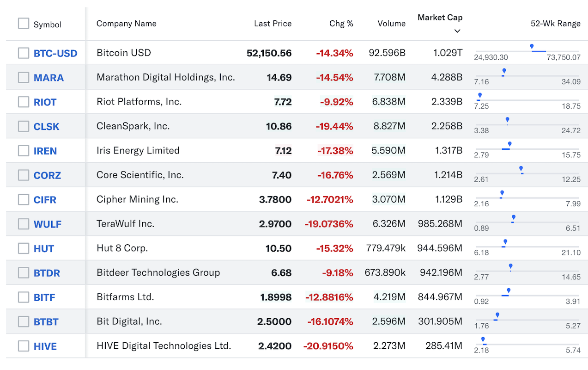Open the WULF ticker link
The width and height of the screenshot is (588, 370).
coord(48,224)
